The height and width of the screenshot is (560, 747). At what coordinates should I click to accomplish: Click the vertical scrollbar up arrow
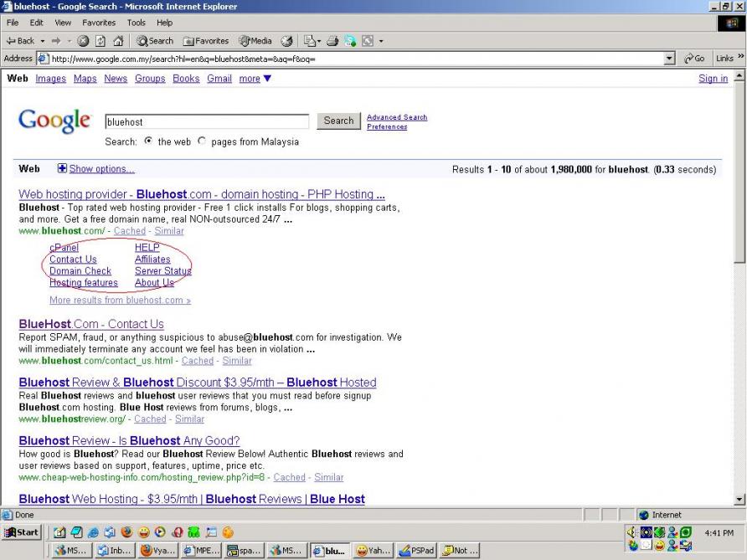739,75
